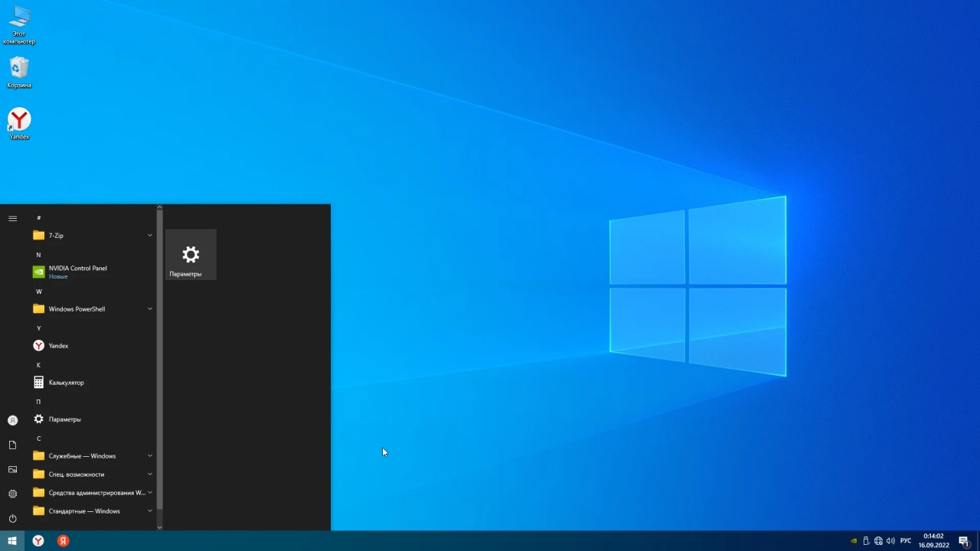Viewport: 980px width, 551px height.
Task: Click the # letter header
Action: coord(39,218)
